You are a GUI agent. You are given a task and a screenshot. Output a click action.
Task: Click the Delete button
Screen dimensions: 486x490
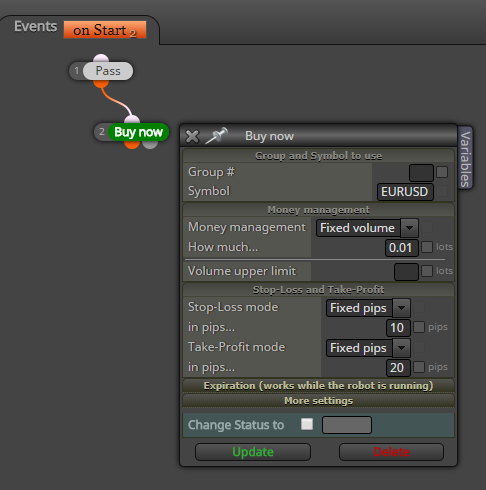391,452
